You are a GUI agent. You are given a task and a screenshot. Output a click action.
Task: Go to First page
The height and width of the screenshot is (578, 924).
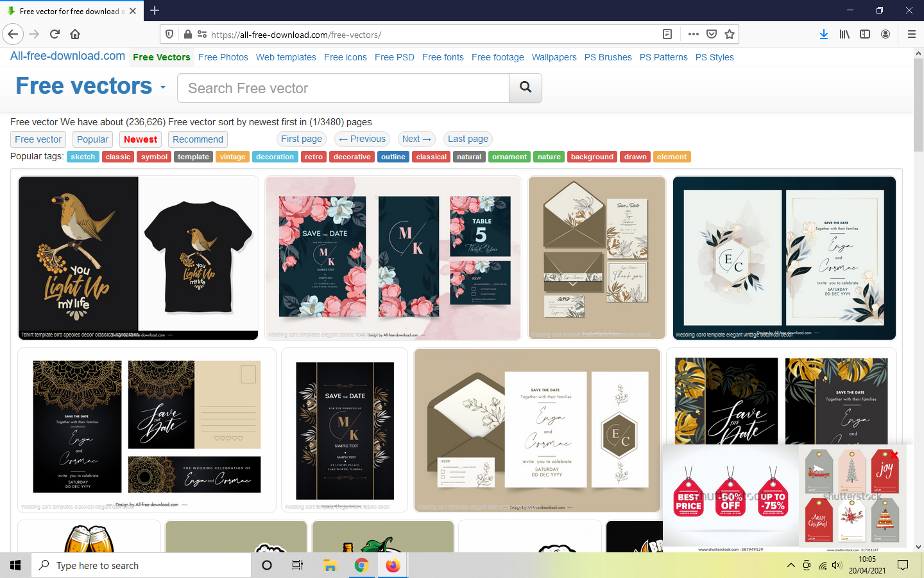(x=302, y=139)
